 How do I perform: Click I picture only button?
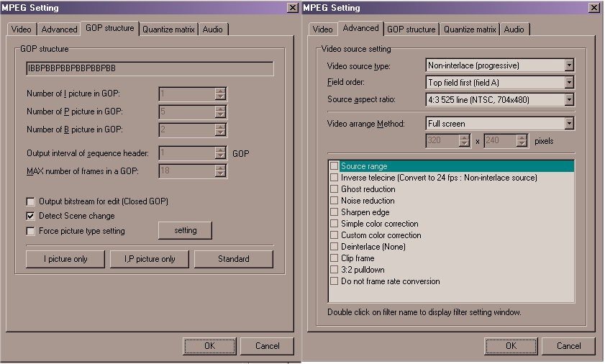[65, 259]
